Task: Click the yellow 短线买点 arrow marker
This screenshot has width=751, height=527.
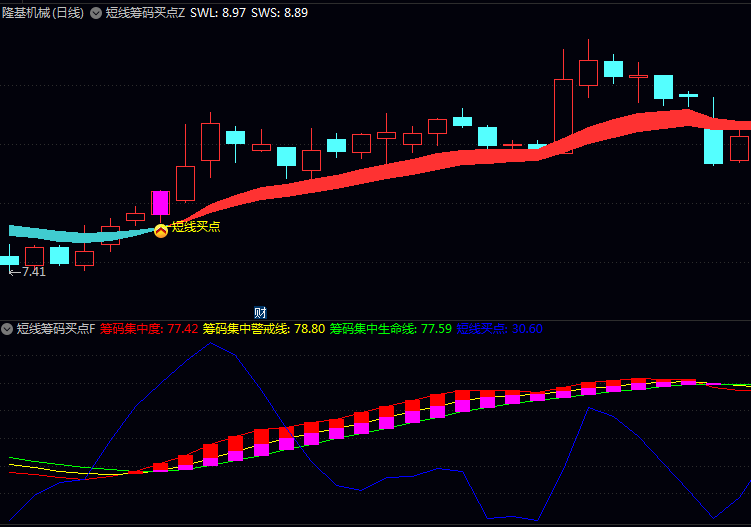Action: click(161, 231)
